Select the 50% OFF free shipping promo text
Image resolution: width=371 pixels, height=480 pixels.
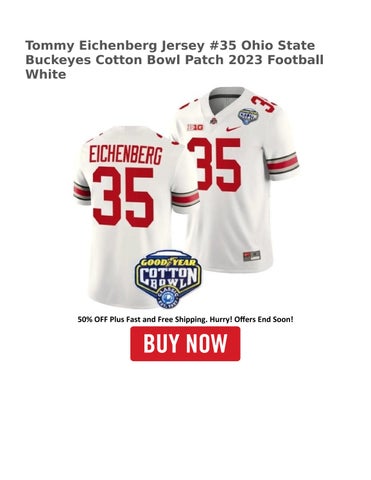click(x=185, y=319)
